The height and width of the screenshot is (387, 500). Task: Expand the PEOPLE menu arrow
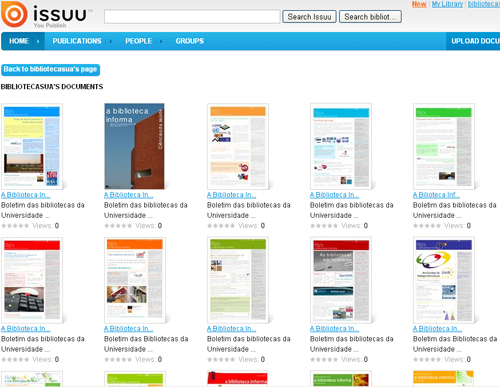coord(161,41)
